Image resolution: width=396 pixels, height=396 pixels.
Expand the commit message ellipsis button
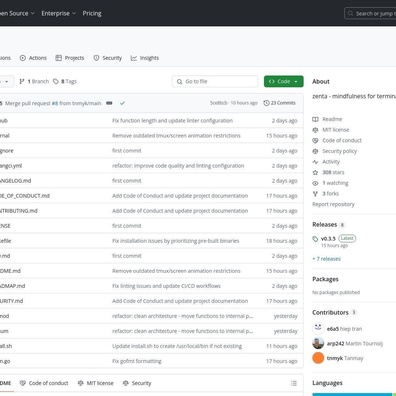click(109, 103)
